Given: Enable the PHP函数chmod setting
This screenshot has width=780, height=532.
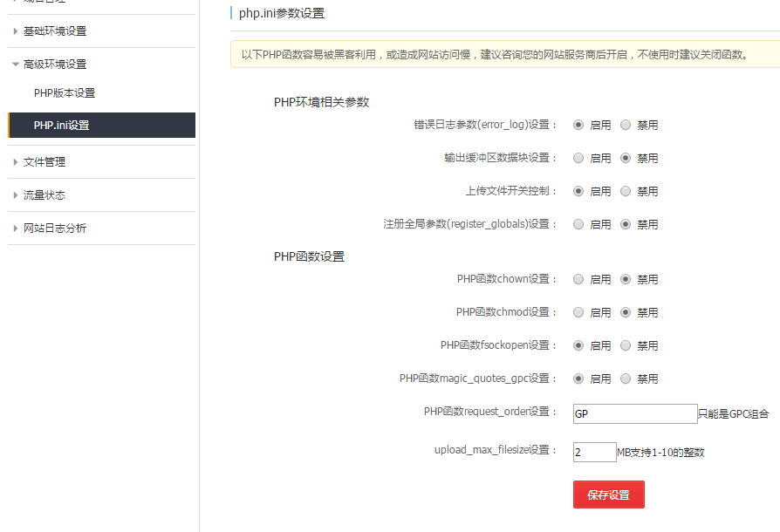Looking at the screenshot, I should click(x=578, y=313).
